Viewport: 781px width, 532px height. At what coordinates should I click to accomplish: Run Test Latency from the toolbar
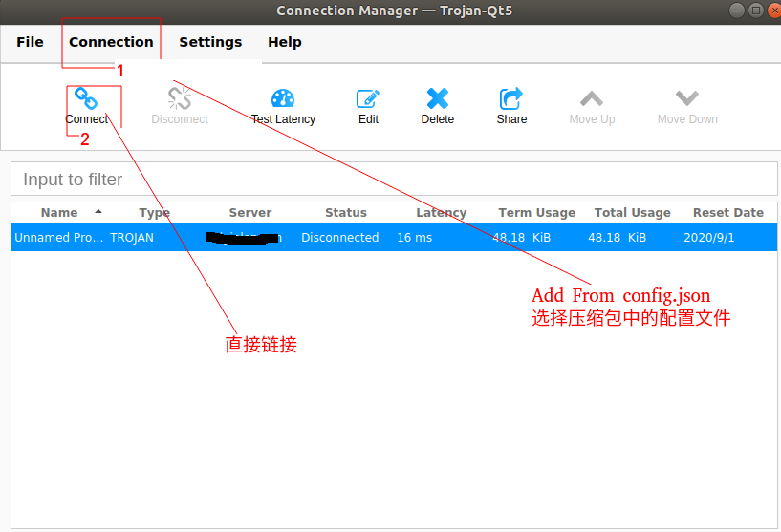pos(283,98)
